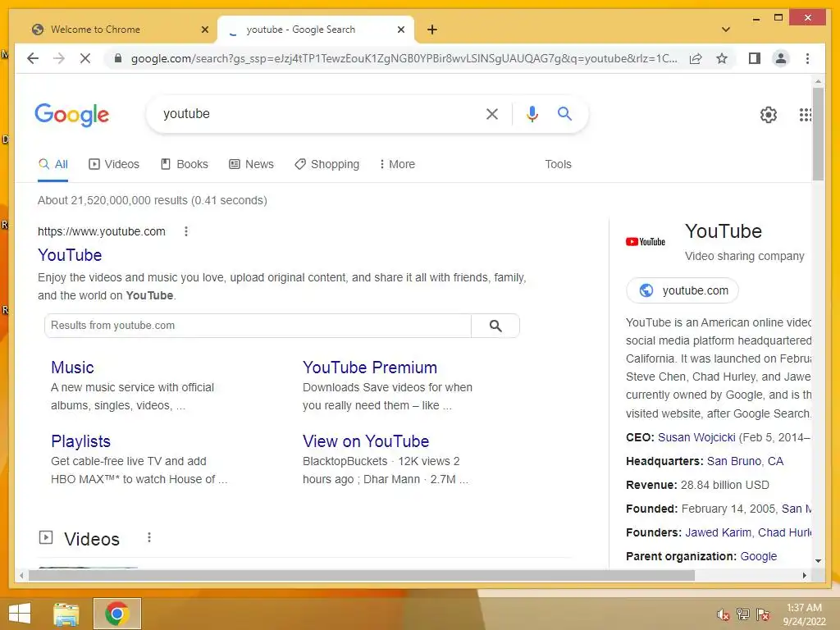The image size is (840, 630).
Task: Open the Music sitelink
Action: (x=72, y=367)
